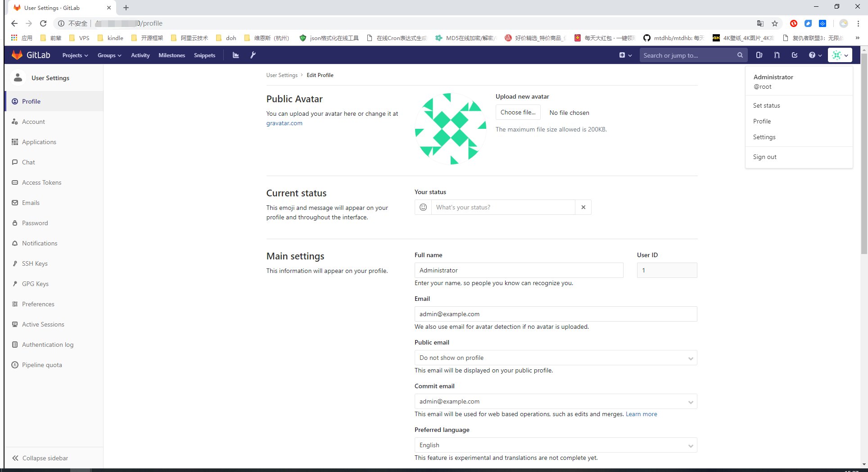Image resolution: width=868 pixels, height=472 pixels.
Task: Choose a file for the new avatar
Action: [518, 112]
